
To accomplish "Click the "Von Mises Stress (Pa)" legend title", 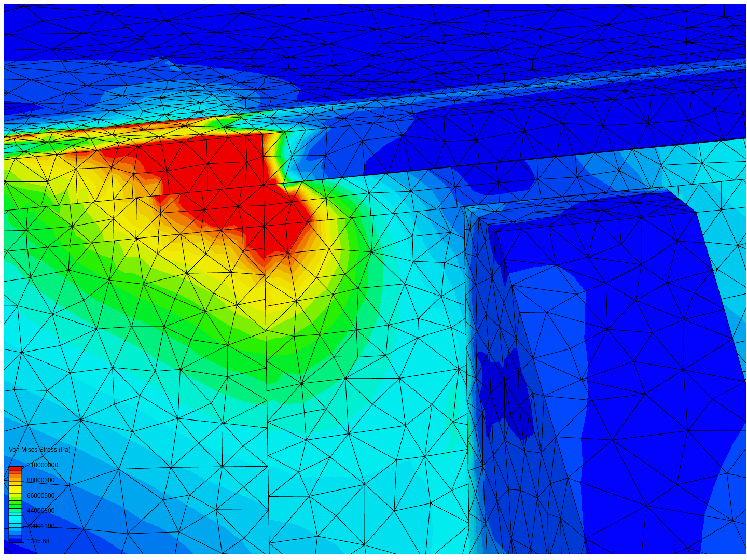I will [x=39, y=450].
